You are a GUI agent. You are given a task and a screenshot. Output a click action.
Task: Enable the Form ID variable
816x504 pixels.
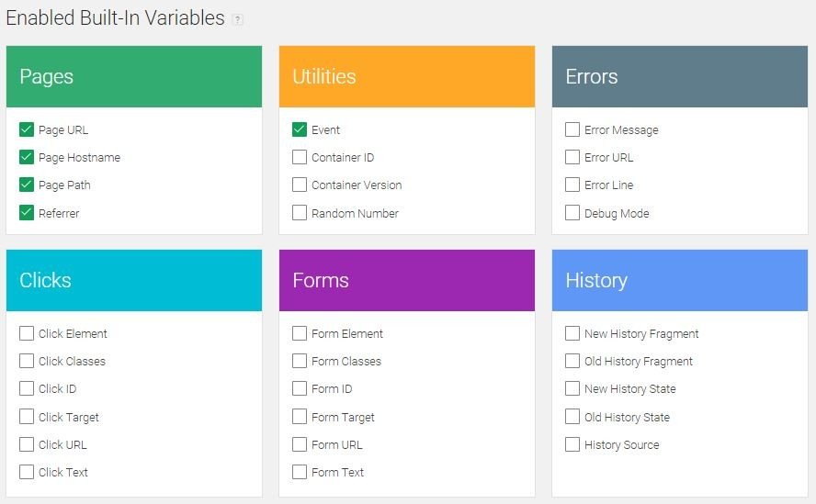300,388
